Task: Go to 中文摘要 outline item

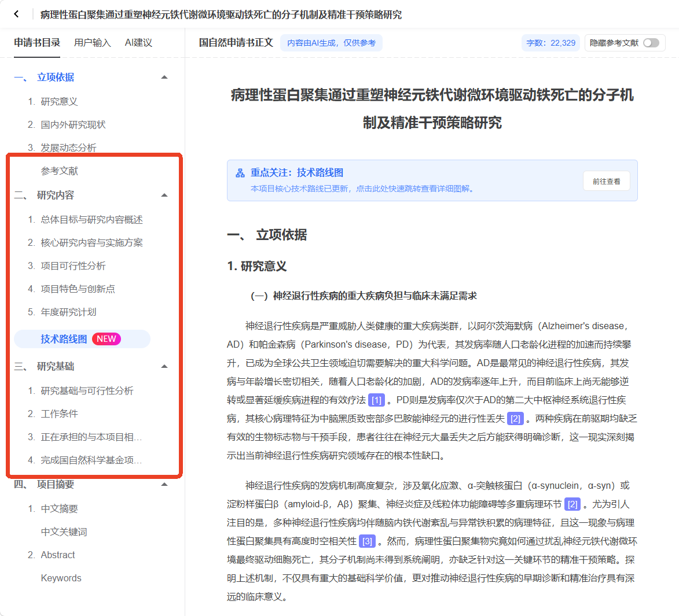Action: 59,509
